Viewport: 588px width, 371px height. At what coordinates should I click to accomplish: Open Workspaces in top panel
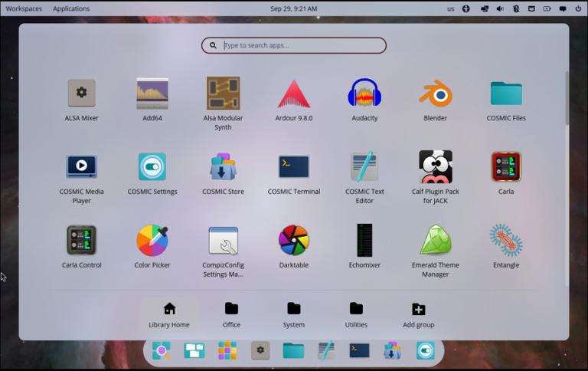coord(24,8)
